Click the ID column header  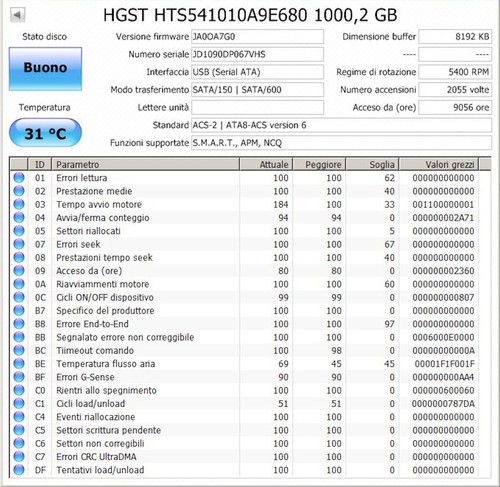point(40,164)
